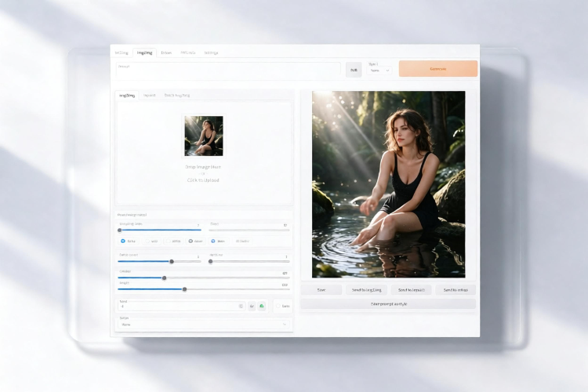Open the PNG Info tab

(x=188, y=53)
